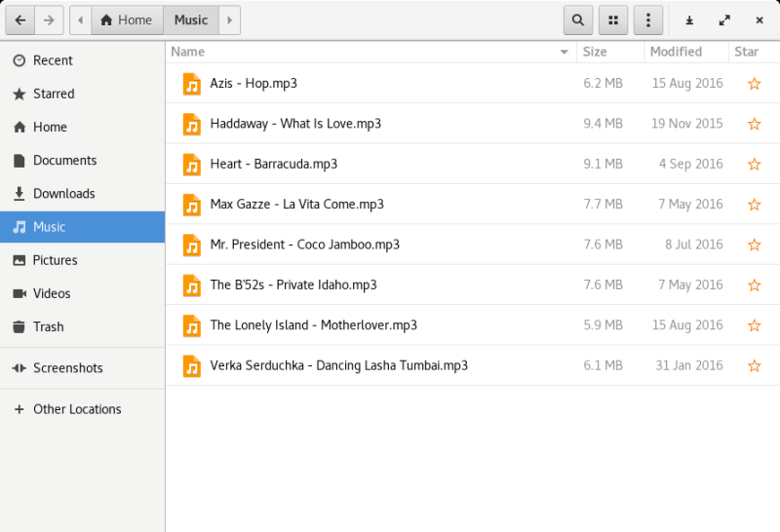Open Other Locations
This screenshot has height=532, width=780.
77,409
